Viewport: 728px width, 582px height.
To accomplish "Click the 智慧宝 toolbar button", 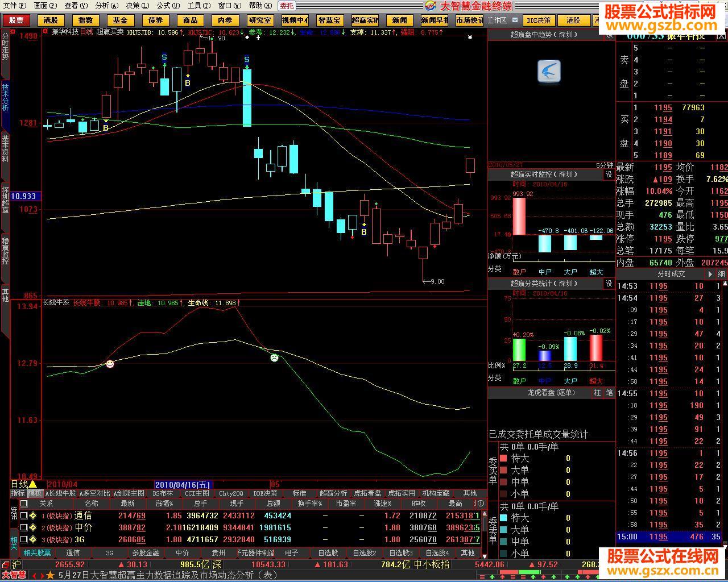I will [x=329, y=20].
